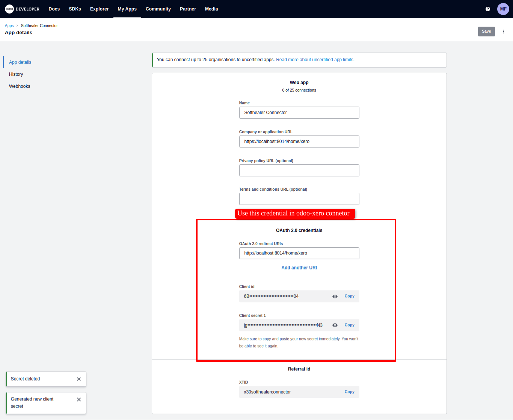The image size is (513, 420).
Task: Click the 'Referral id' heading
Action: (x=299, y=369)
